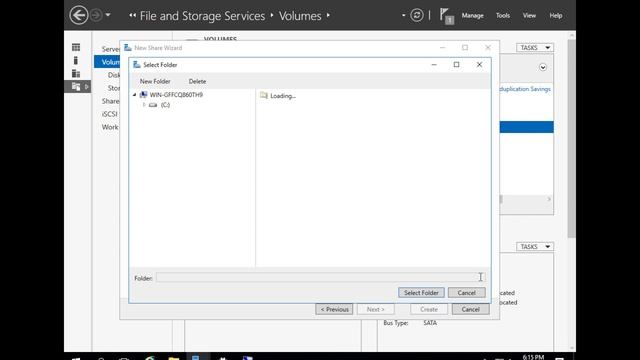Maximize the Select Folder dialog

point(456,64)
